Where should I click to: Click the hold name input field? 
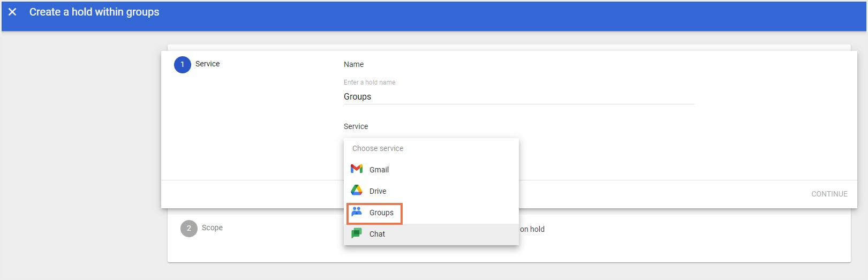click(x=518, y=96)
